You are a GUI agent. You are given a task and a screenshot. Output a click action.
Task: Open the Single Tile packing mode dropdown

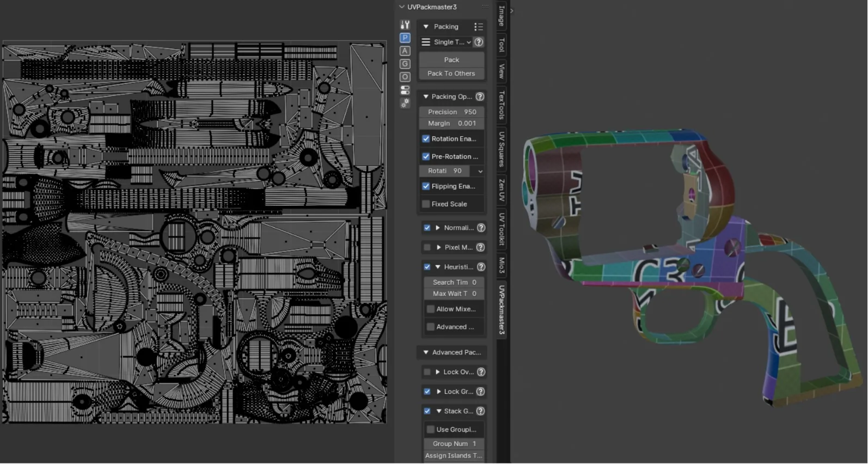(445, 42)
